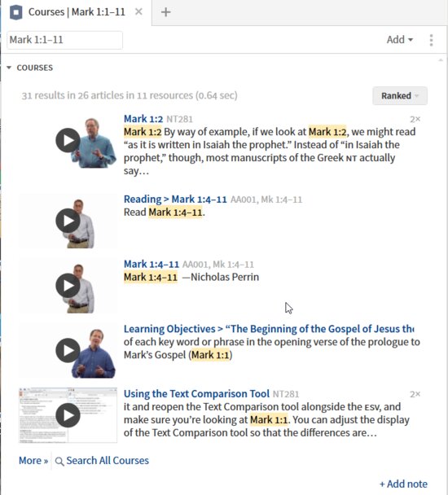Play the Learning Objectives video
The height and width of the screenshot is (495, 448).
(68, 350)
